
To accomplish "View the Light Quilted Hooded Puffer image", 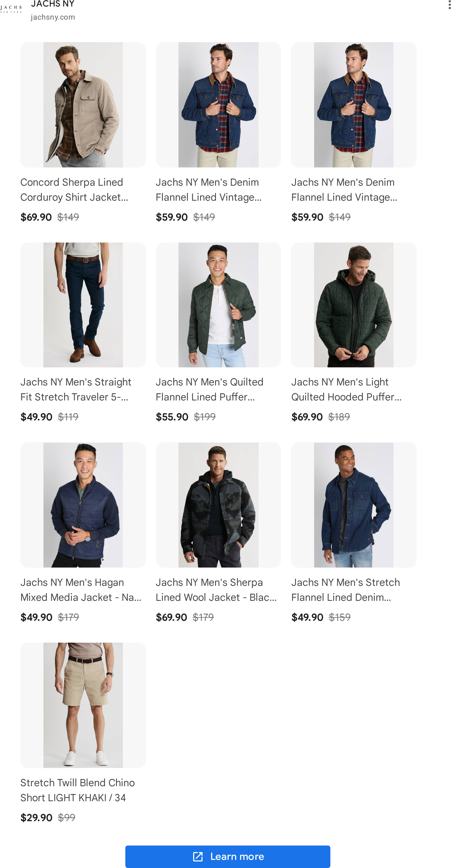I will click(x=353, y=305).
